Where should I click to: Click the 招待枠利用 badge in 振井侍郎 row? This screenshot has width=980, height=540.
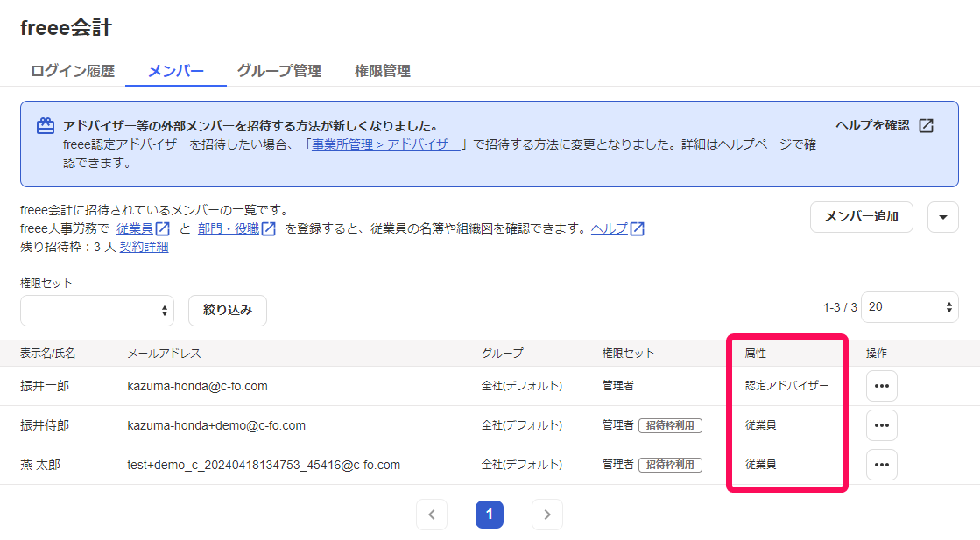[670, 425]
